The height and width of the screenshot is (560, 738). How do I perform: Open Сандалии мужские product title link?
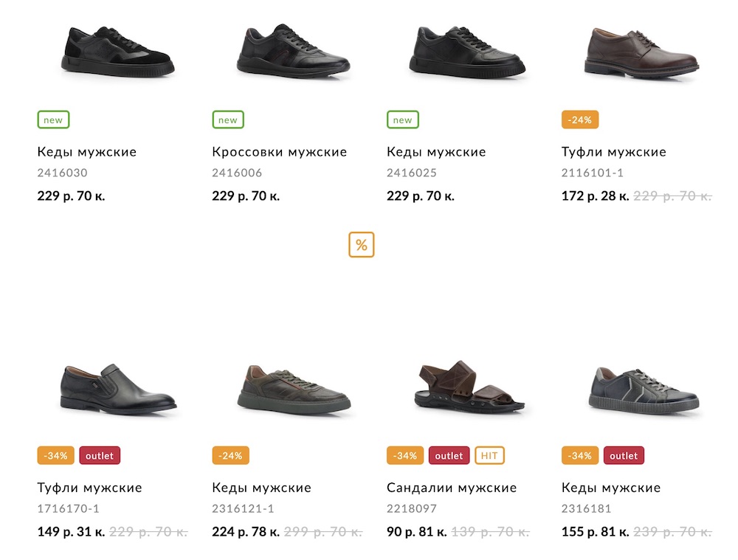click(452, 488)
